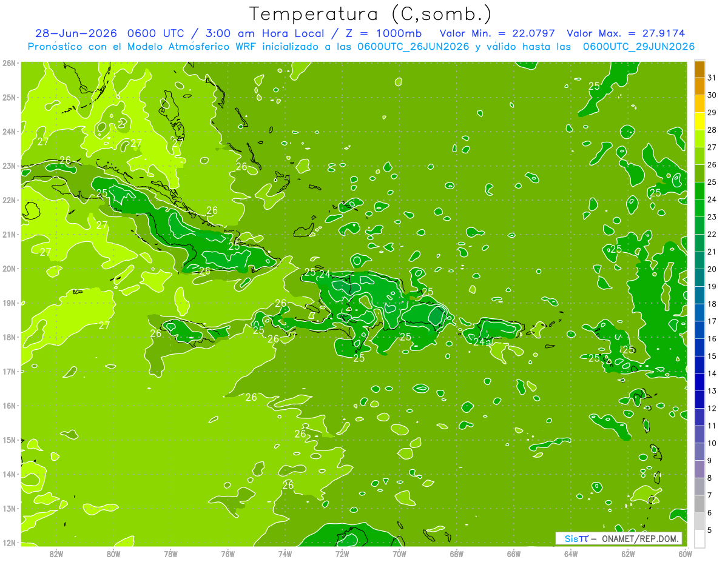Click the "23N" latitude label

[8, 166]
